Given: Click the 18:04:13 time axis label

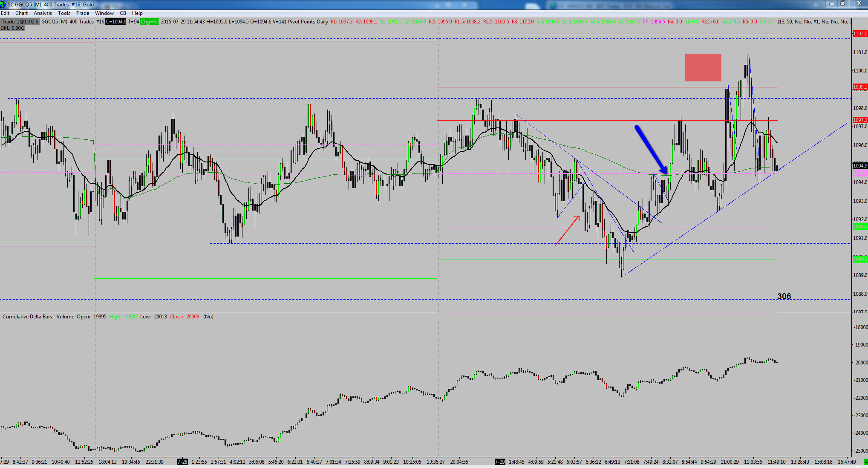Looking at the screenshot, I should pyautogui.click(x=107, y=462).
